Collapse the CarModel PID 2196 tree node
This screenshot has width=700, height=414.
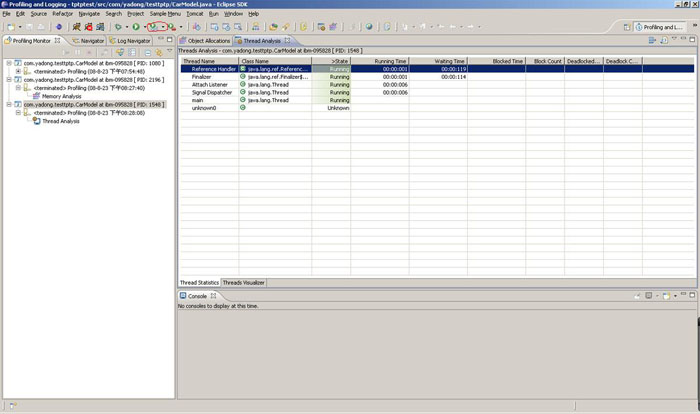(x=8, y=79)
